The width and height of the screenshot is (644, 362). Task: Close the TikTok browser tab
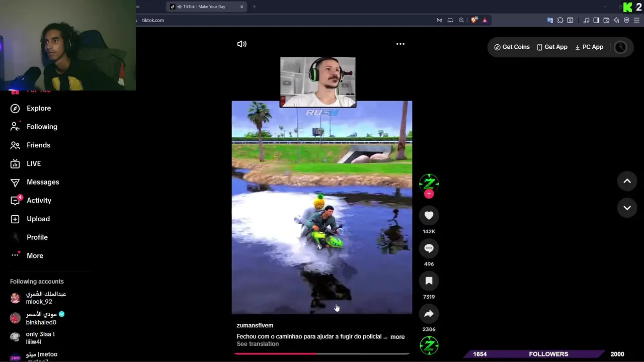[242, 7]
